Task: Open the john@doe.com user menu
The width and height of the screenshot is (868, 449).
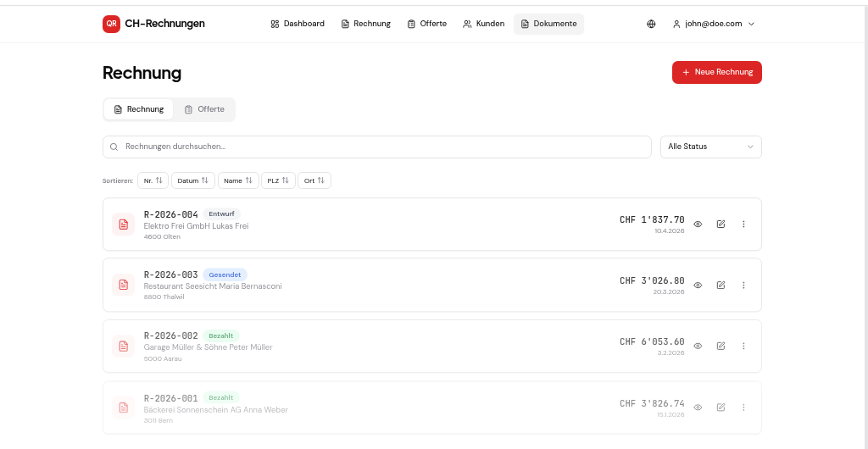Action: [714, 24]
